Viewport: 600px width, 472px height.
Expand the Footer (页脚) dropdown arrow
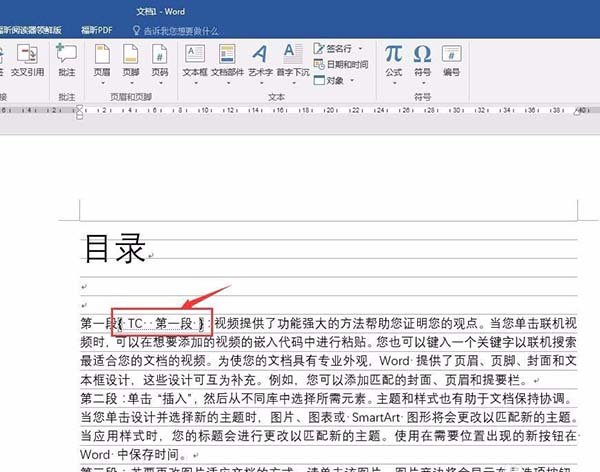[x=131, y=83]
